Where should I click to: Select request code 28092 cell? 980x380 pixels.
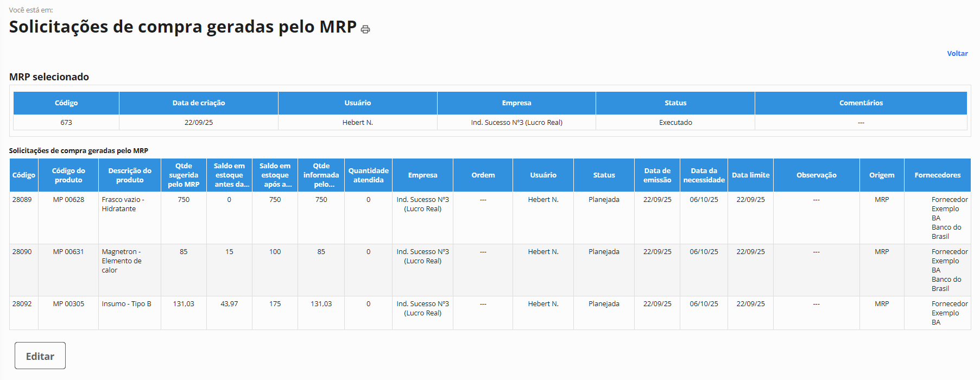point(22,304)
